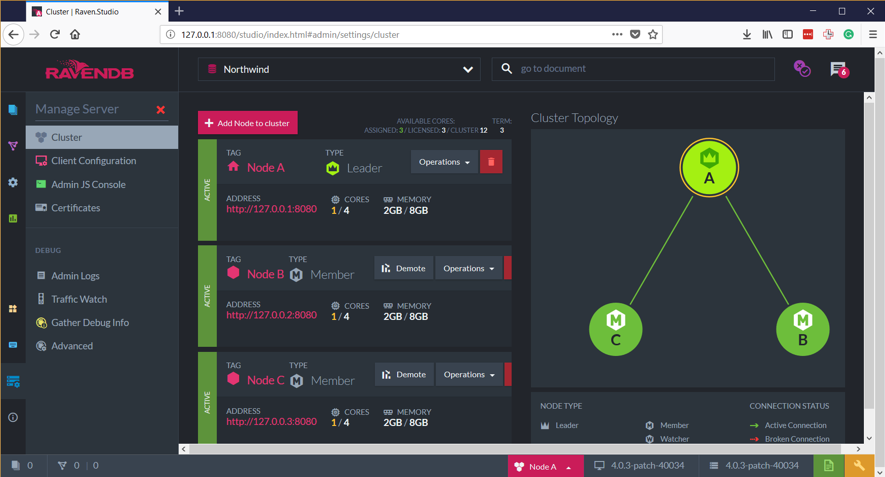Open Operations dropdown for Node C
The height and width of the screenshot is (477, 885).
tap(469, 374)
